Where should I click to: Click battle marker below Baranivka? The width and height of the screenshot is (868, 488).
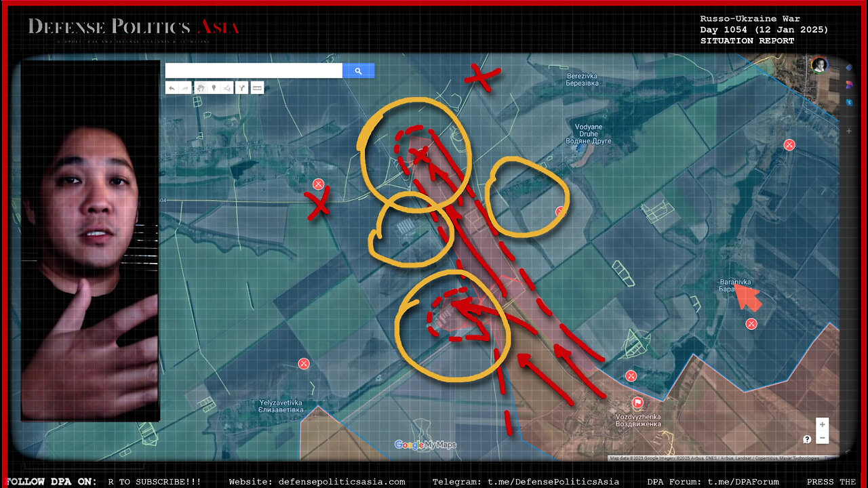point(751,324)
